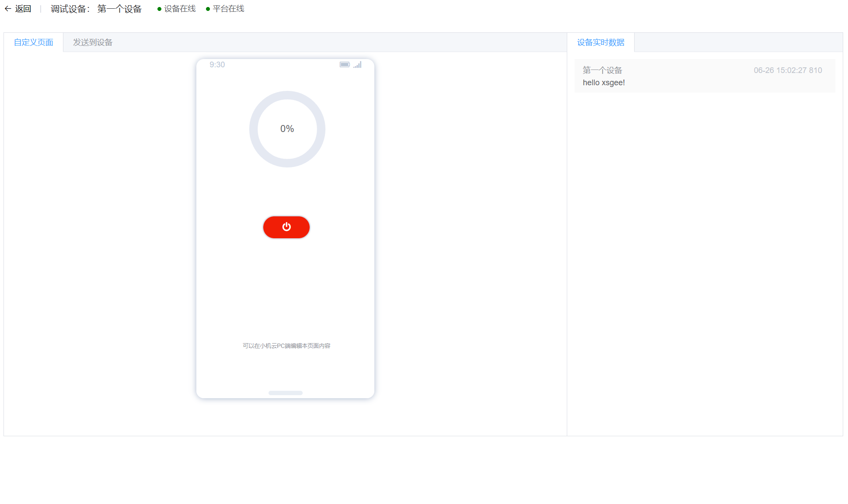The image size is (848, 504).
Task: Click the PC editing hint text
Action: (286, 346)
